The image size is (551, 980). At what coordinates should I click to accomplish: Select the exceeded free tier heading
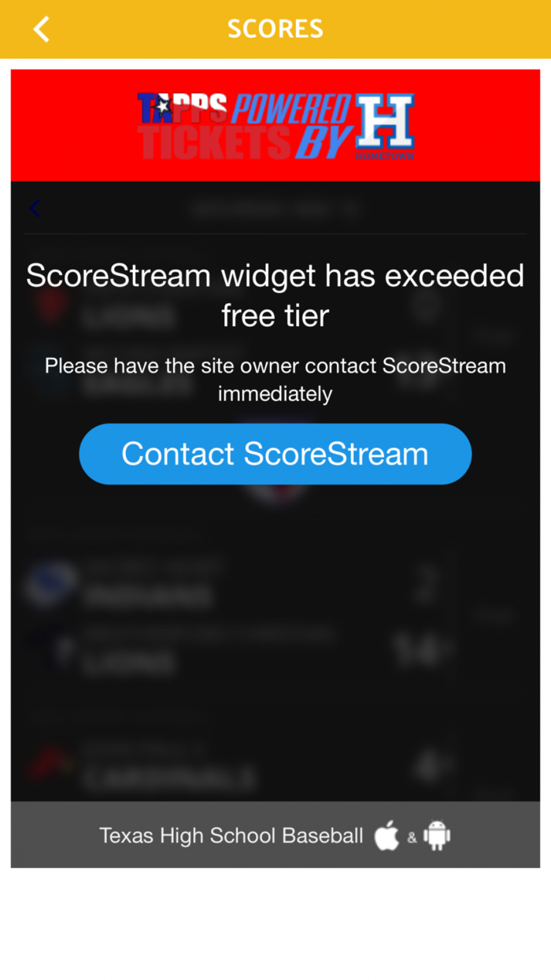coord(275,295)
